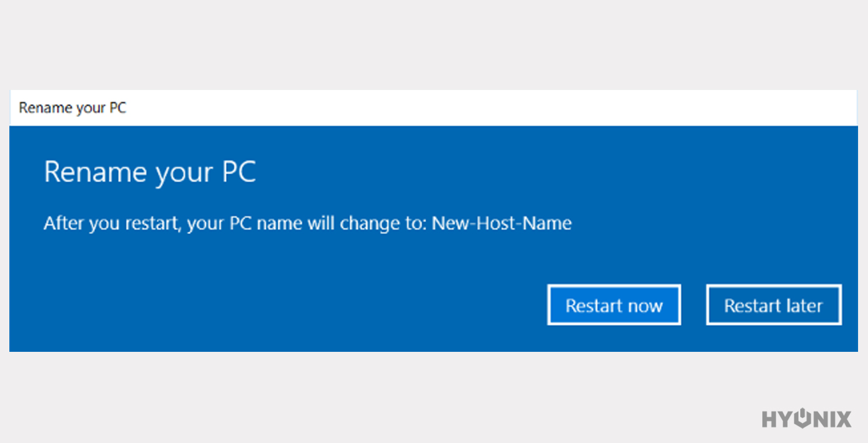Click the new hostname shown in the message
This screenshot has height=443, width=868.
pos(502,223)
